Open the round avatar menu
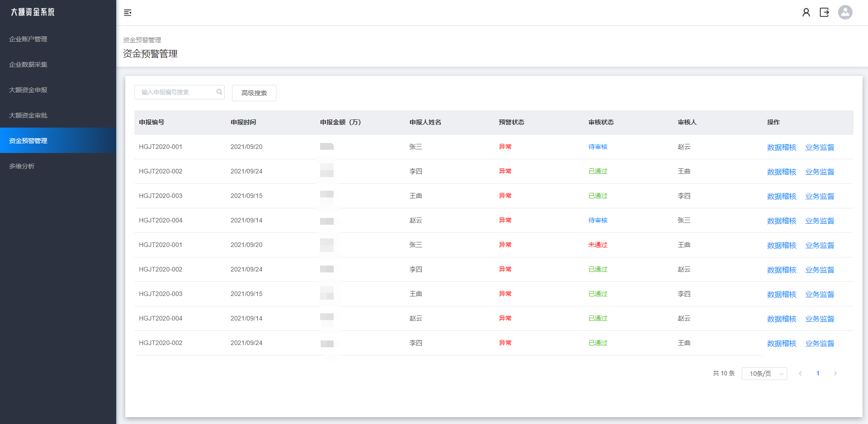The width and height of the screenshot is (868, 424). (845, 12)
